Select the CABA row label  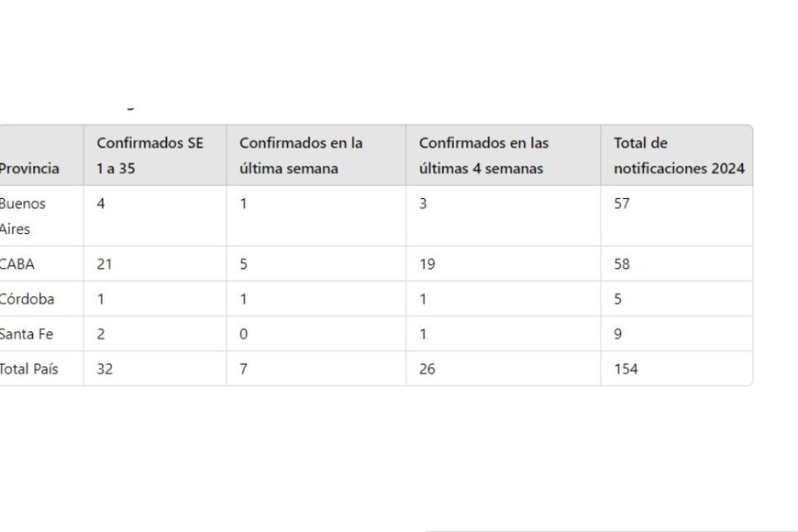(x=17, y=264)
